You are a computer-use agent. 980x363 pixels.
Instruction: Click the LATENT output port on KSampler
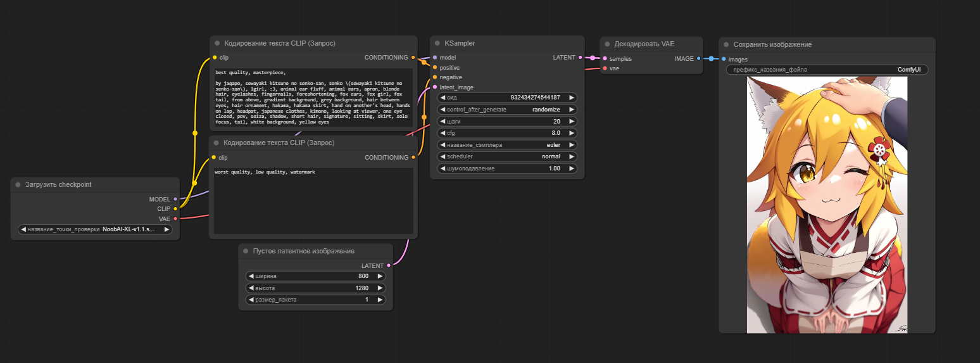click(581, 58)
